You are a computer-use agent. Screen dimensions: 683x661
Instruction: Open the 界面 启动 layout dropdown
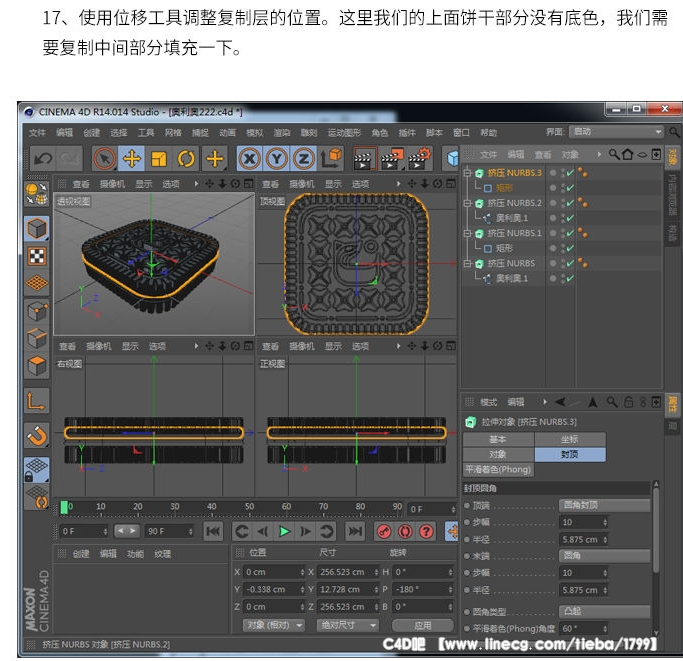point(616,132)
